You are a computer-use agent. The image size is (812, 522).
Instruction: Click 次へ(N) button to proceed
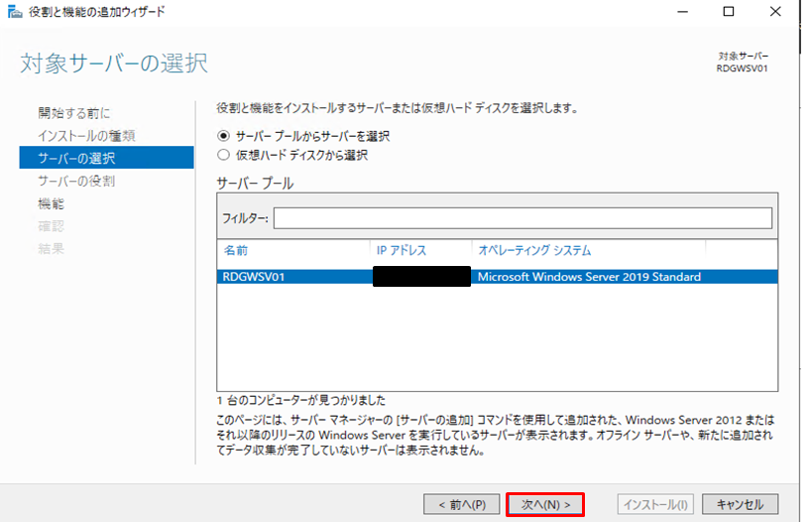(545, 504)
